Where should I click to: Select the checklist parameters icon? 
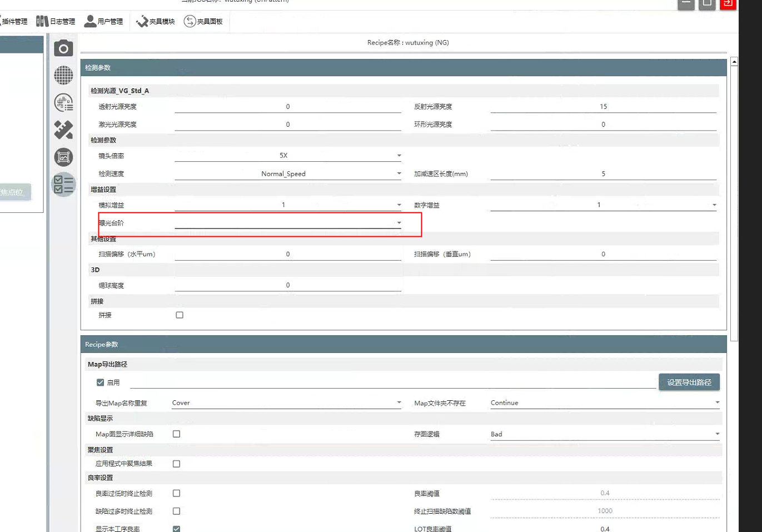[63, 185]
